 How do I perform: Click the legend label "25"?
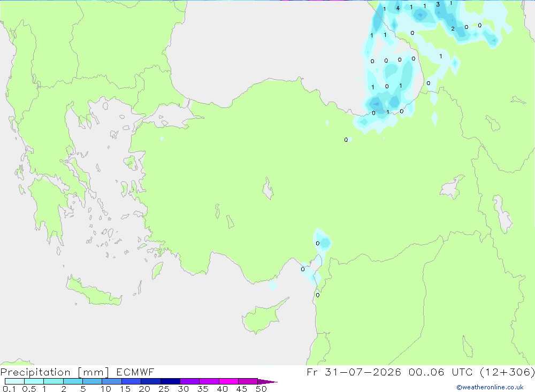[x=164, y=389]
